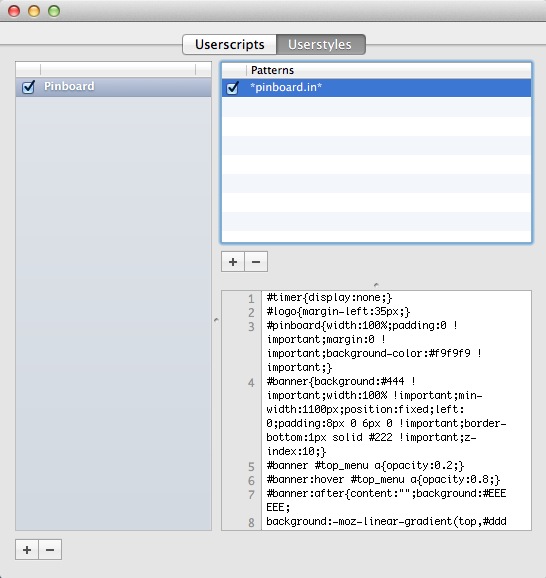Select the Userstyles tab
Screen dimensions: 546x578
pyautogui.click(x=321, y=45)
